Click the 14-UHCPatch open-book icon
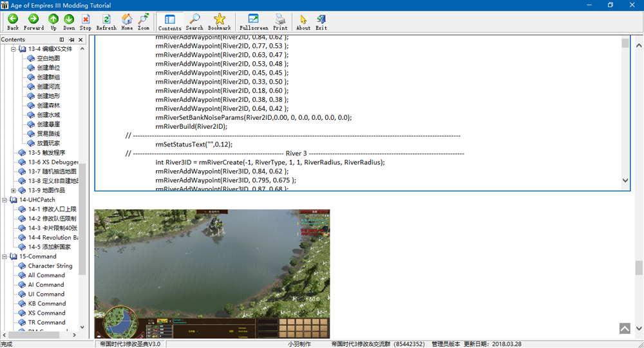644x348 pixels. [13, 200]
